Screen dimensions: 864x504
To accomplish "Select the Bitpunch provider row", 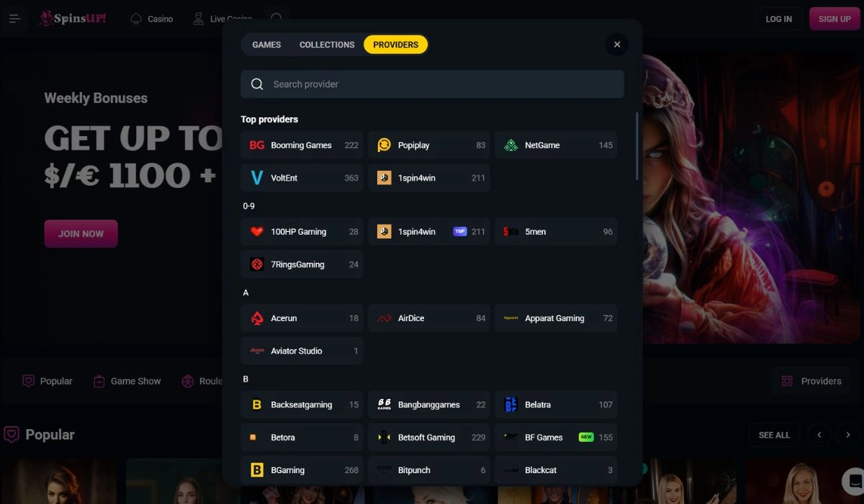I will pyautogui.click(x=429, y=470).
